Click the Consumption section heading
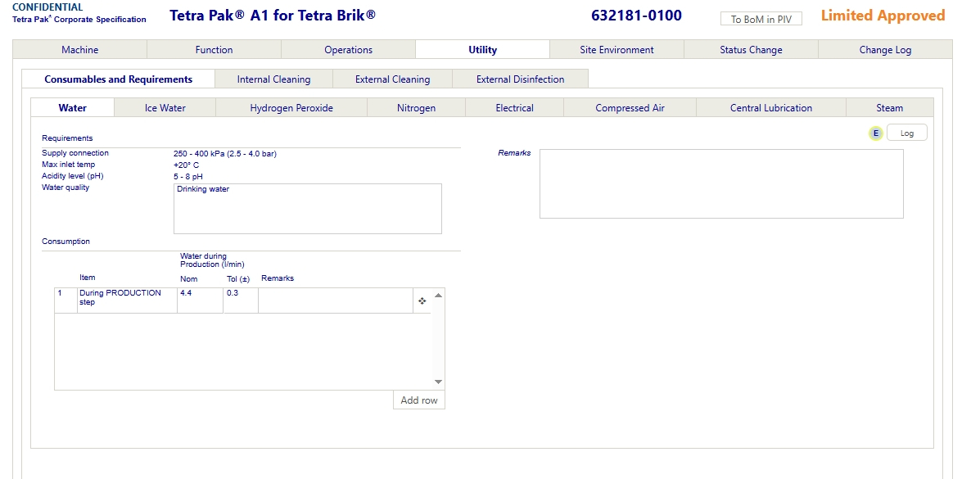The width and height of the screenshot is (980, 479). click(x=65, y=242)
